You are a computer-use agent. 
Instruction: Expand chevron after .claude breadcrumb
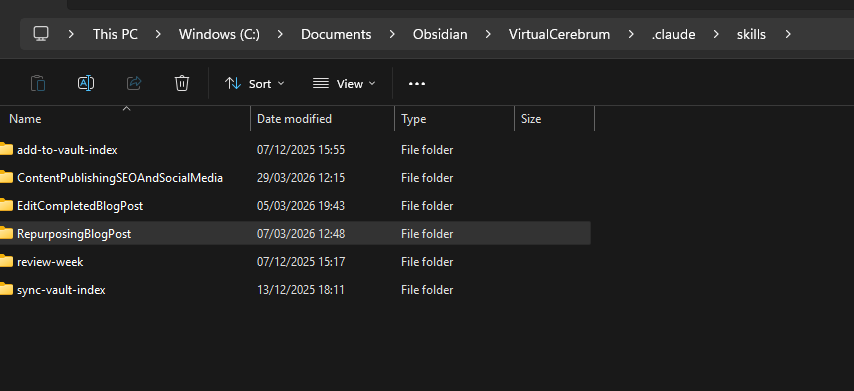[x=716, y=34]
